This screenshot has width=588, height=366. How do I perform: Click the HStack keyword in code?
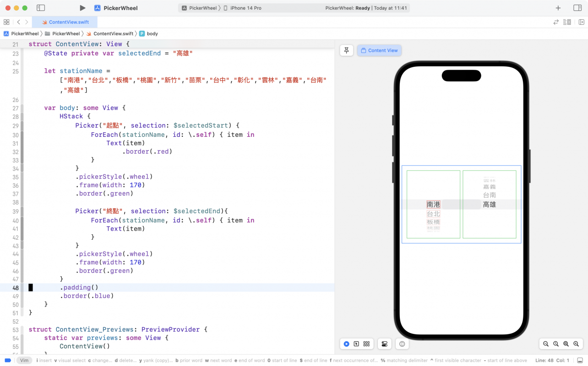[71, 116]
